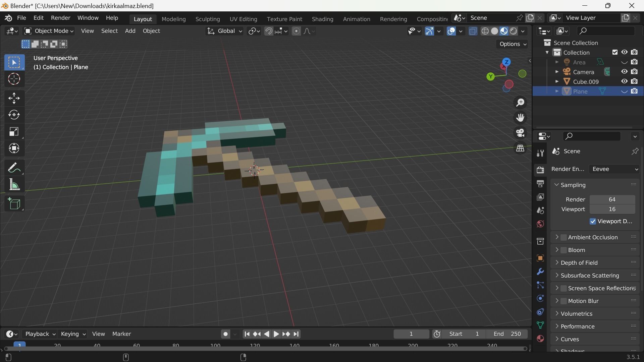Adjust the Viewport samples value slider
The height and width of the screenshot is (362, 644).
pyautogui.click(x=612, y=209)
